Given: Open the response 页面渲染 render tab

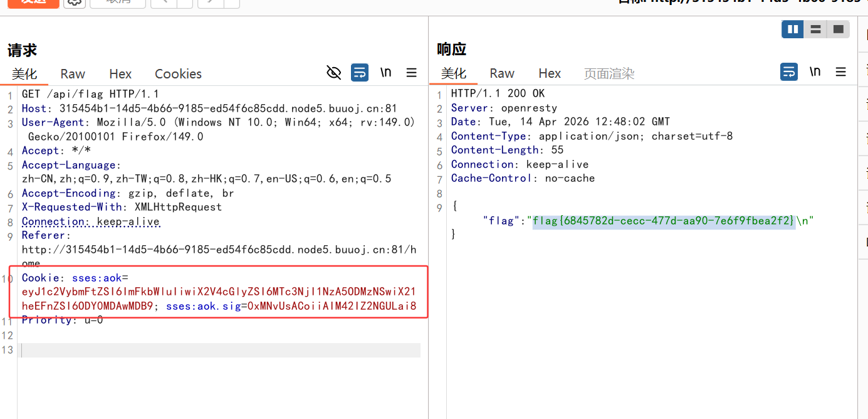Looking at the screenshot, I should 609,74.
